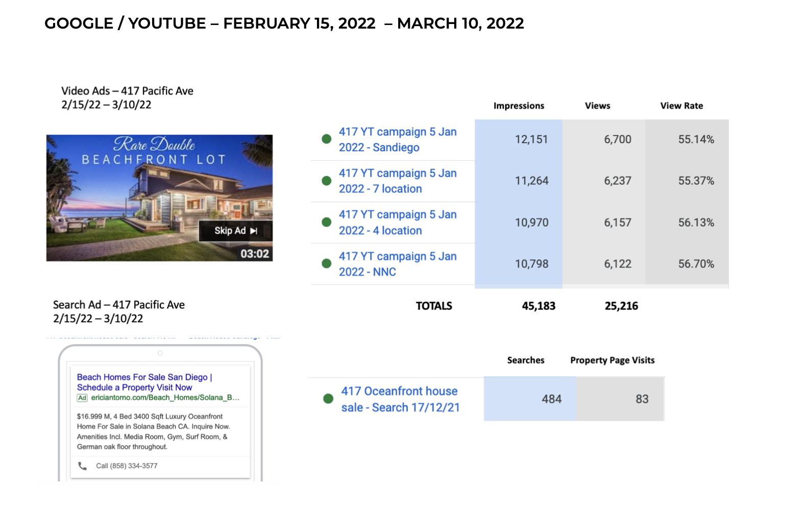Click green status dot for Oceanfront search campaign
Image resolution: width=785 pixels, height=532 pixels.
[328, 399]
